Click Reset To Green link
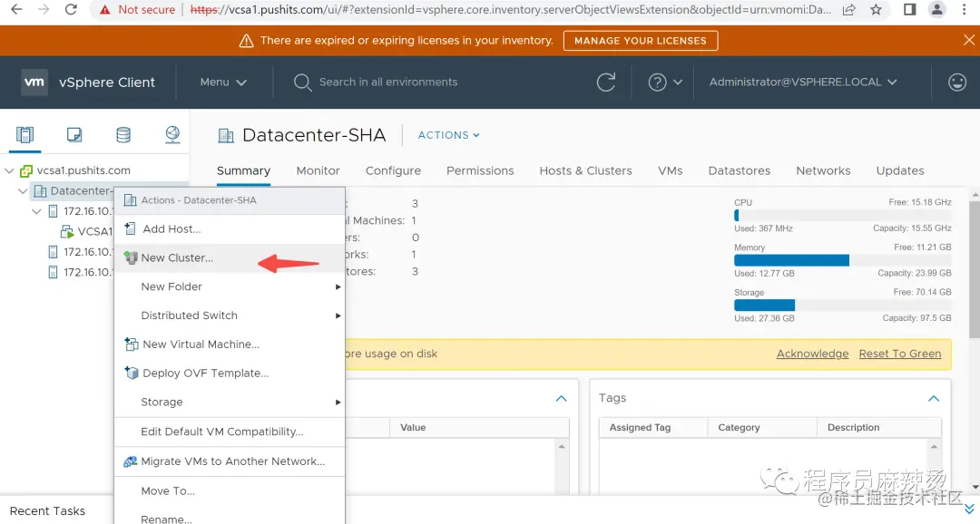Image resolution: width=980 pixels, height=524 pixels. point(900,354)
